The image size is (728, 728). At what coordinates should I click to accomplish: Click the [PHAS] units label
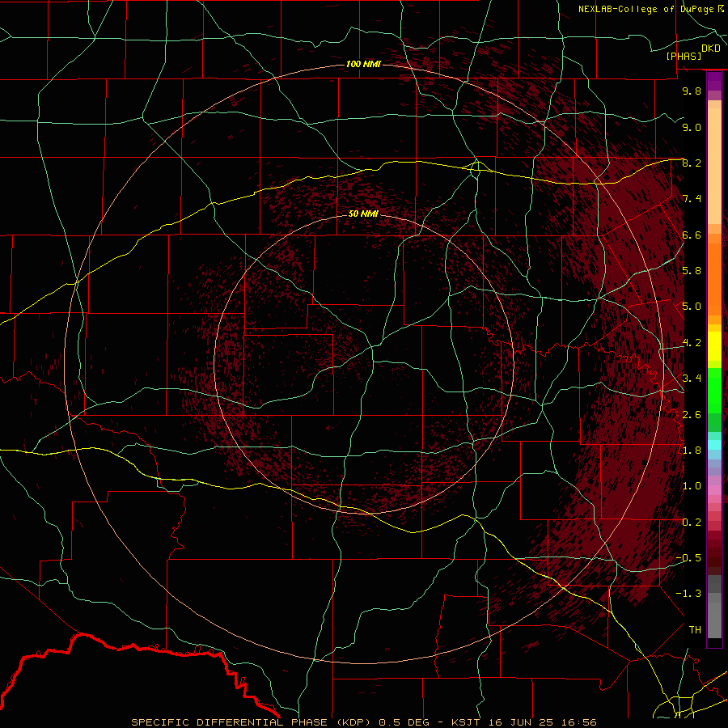[684, 56]
